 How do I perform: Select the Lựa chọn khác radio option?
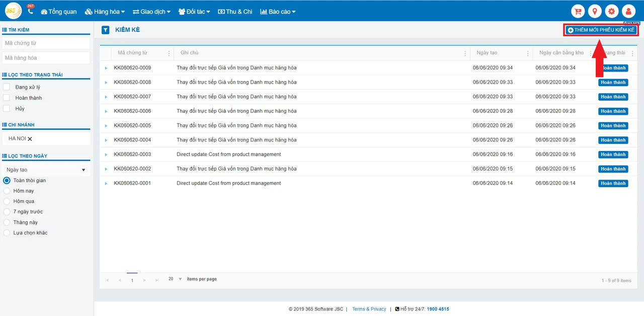[7, 233]
